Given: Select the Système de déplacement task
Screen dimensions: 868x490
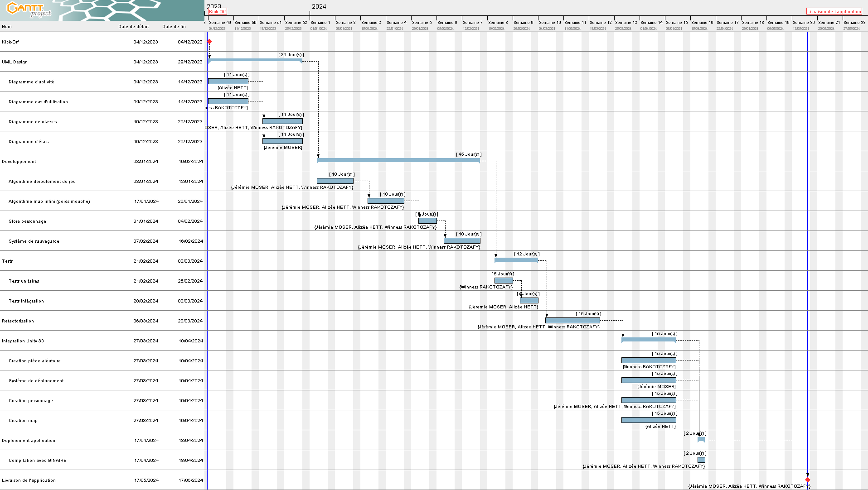Looking at the screenshot, I should (36, 381).
